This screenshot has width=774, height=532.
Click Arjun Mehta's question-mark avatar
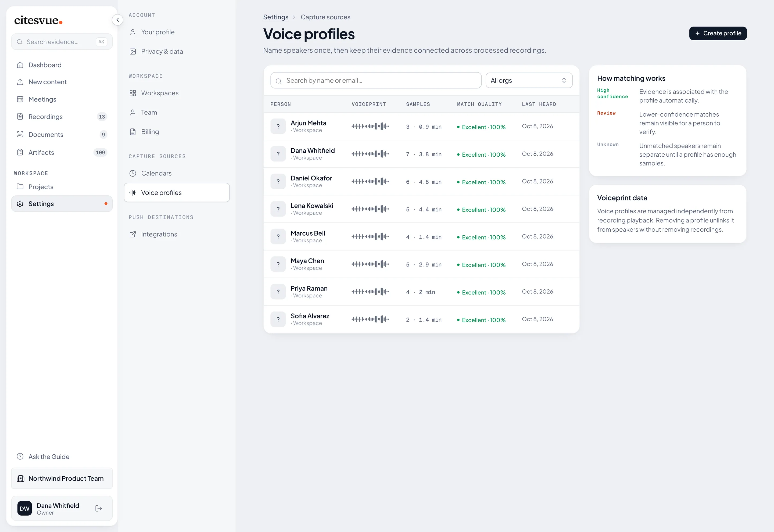[x=278, y=126]
